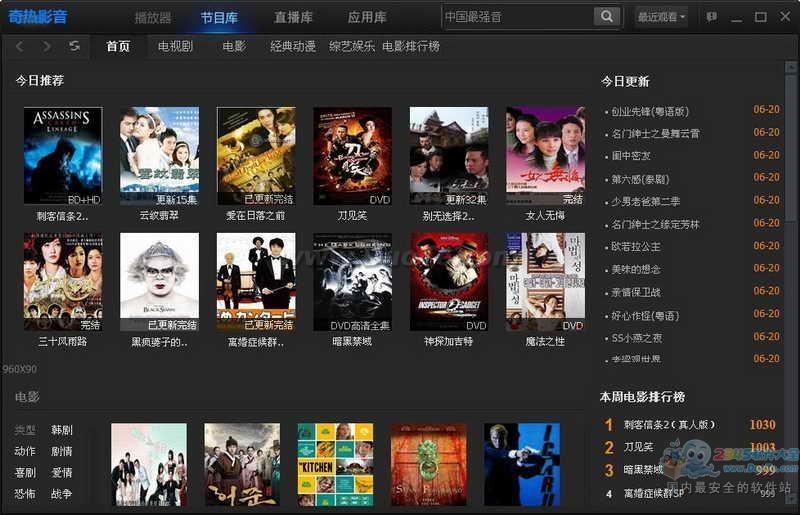Open the 三十风雨路 poster
800x515 pixels.
[x=63, y=282]
